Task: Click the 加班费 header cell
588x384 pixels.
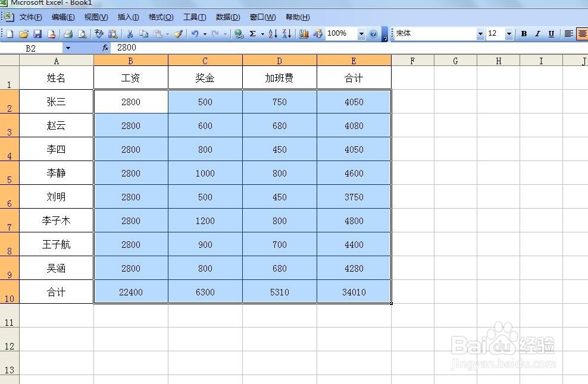Action: [279, 78]
